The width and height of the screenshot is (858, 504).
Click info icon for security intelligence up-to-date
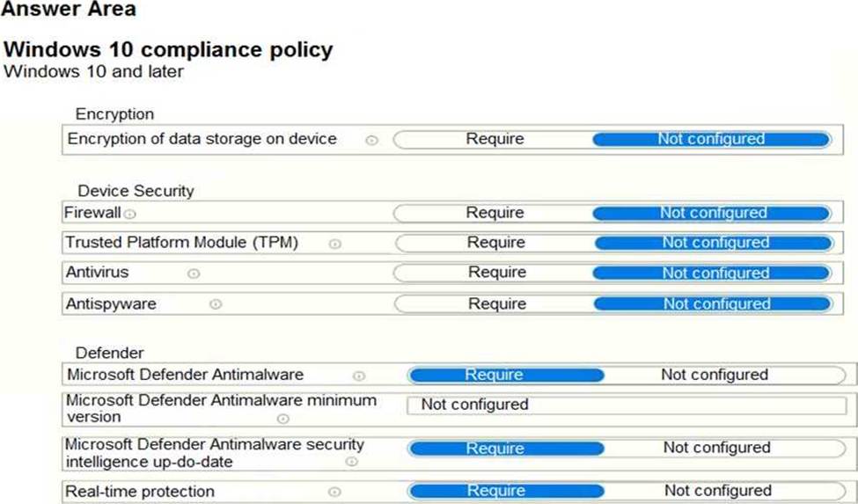(351, 462)
